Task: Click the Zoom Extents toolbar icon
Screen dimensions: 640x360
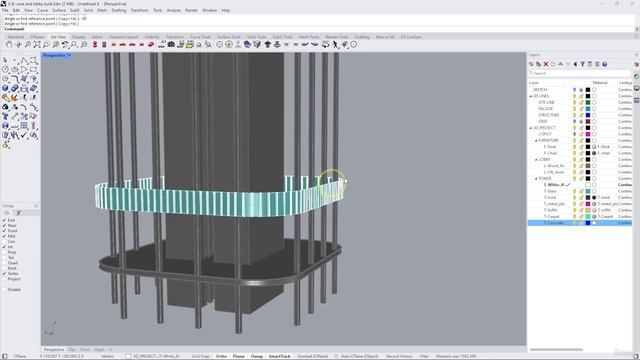Action: [x=37, y=44]
